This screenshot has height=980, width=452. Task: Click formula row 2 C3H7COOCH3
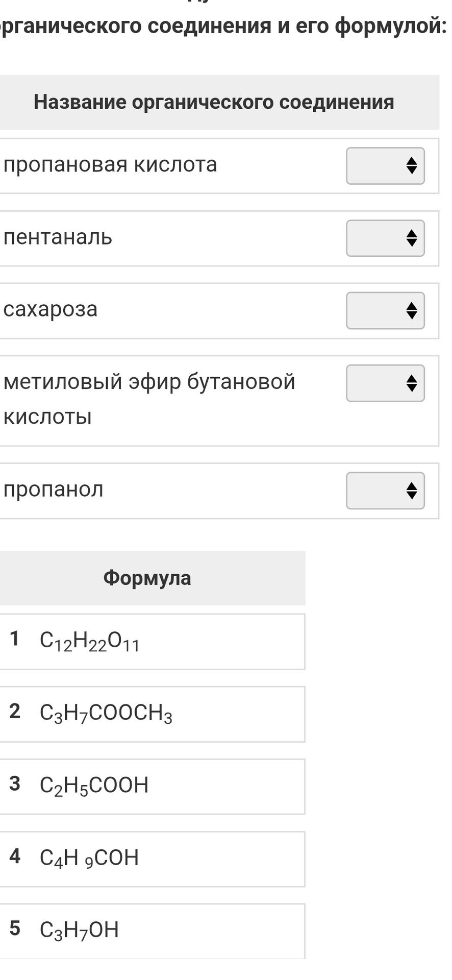coord(152,714)
